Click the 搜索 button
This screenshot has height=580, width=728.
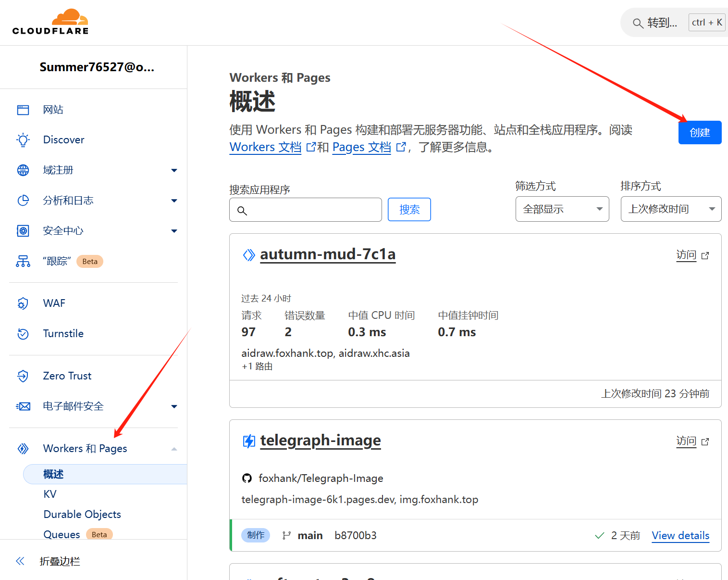click(409, 209)
